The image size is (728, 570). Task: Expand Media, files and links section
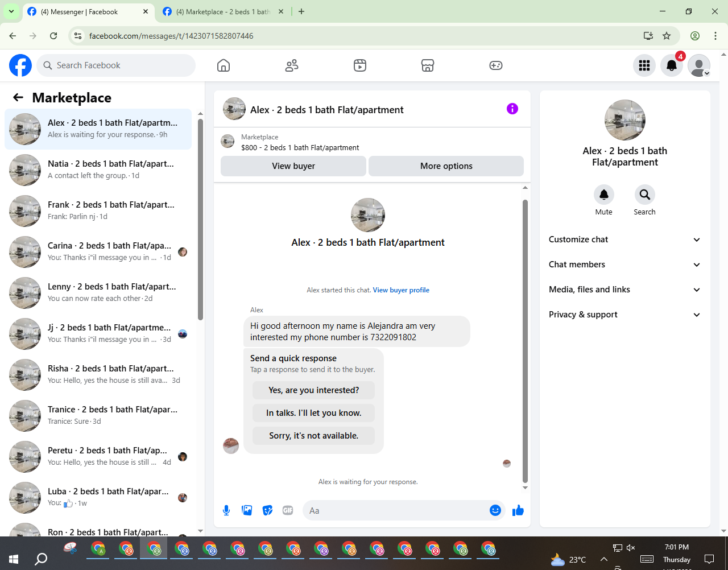click(624, 290)
